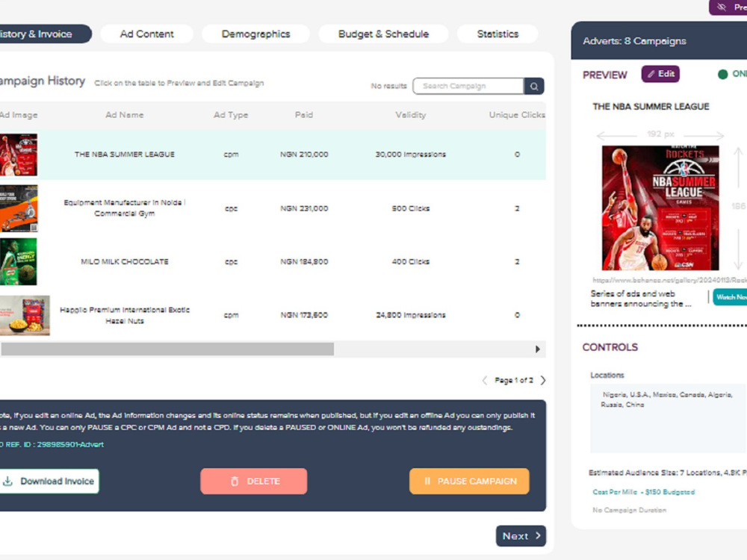Screen dimensions: 747x560
Task: Click the Unique Clicks column header
Action: click(x=518, y=115)
